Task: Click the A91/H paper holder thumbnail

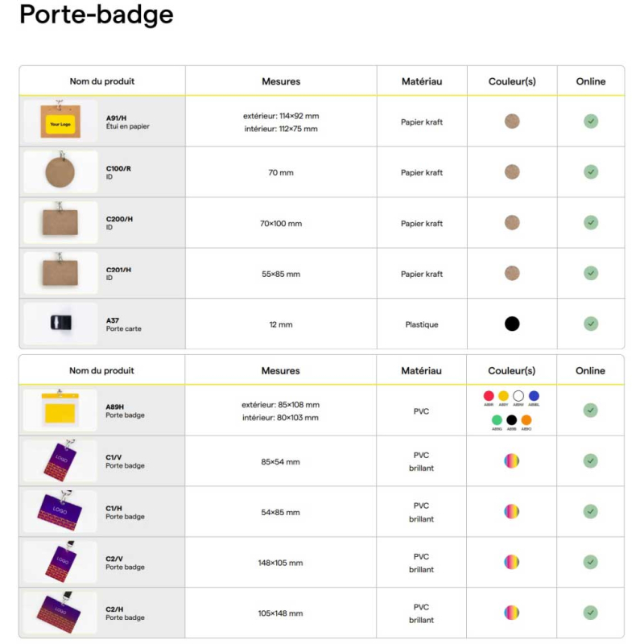Action: [60, 122]
